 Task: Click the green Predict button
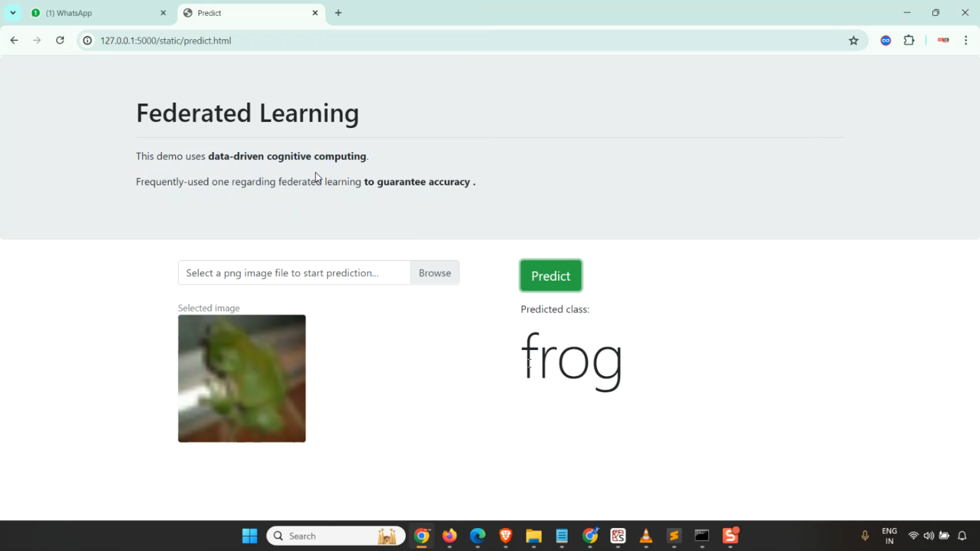tap(551, 275)
